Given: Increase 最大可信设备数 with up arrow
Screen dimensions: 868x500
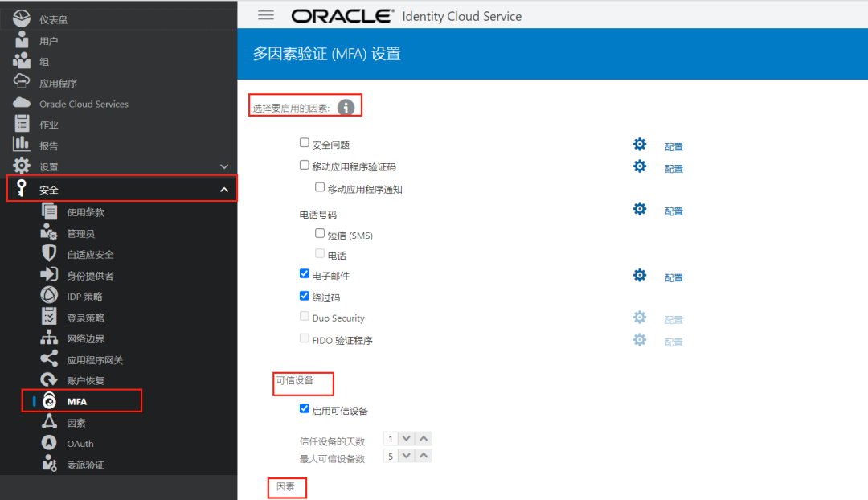Looking at the screenshot, I should tap(424, 456).
